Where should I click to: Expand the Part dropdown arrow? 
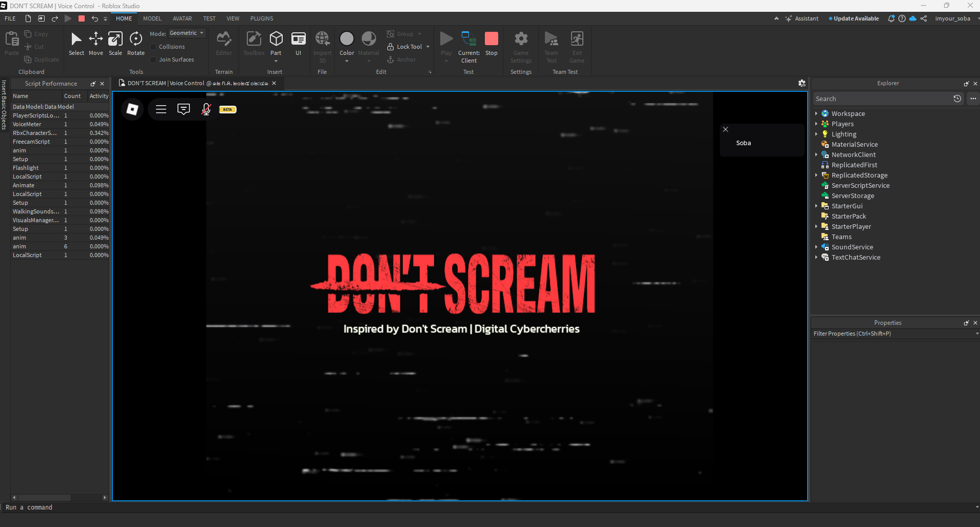click(276, 61)
